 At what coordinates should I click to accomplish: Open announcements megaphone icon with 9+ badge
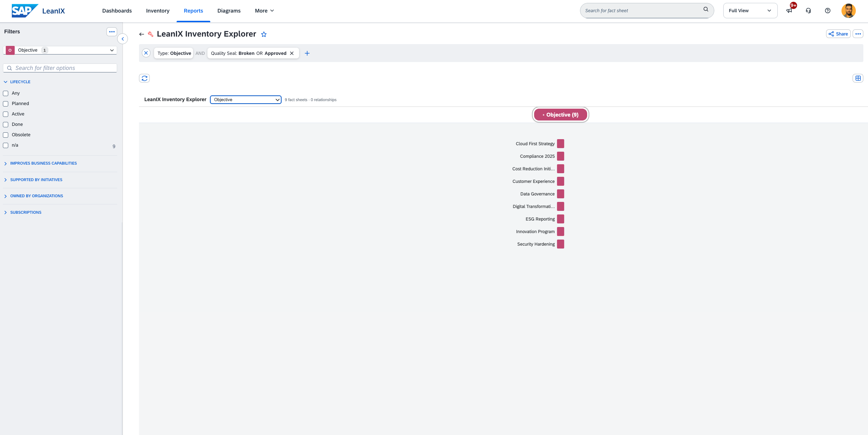pos(789,10)
